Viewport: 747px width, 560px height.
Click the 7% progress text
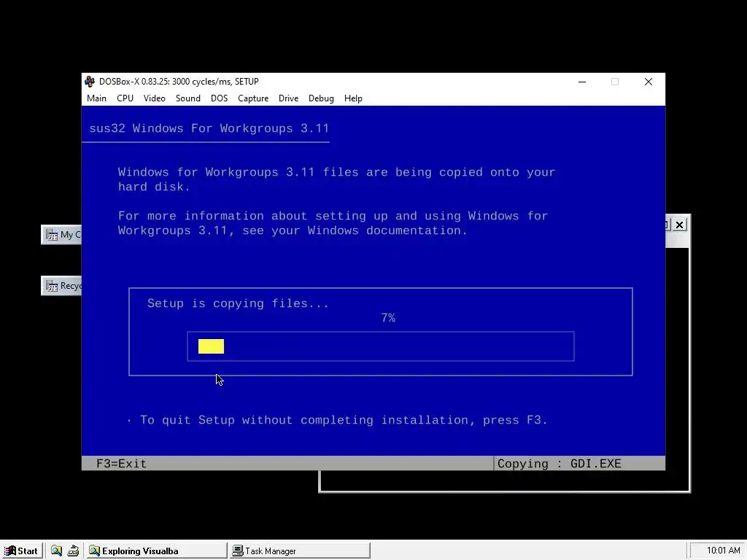(388, 318)
